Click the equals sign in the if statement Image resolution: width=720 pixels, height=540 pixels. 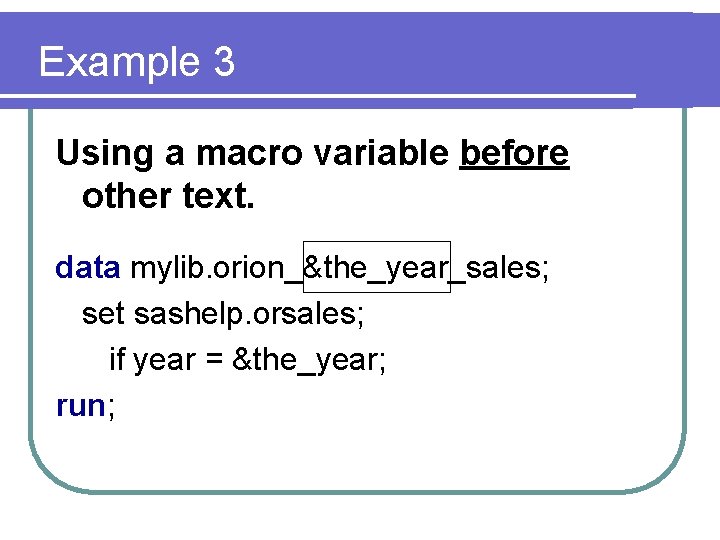tap(213, 360)
